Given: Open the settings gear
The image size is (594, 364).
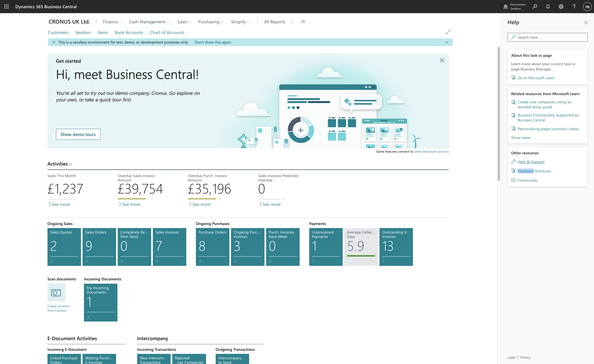Looking at the screenshot, I should (x=561, y=7).
